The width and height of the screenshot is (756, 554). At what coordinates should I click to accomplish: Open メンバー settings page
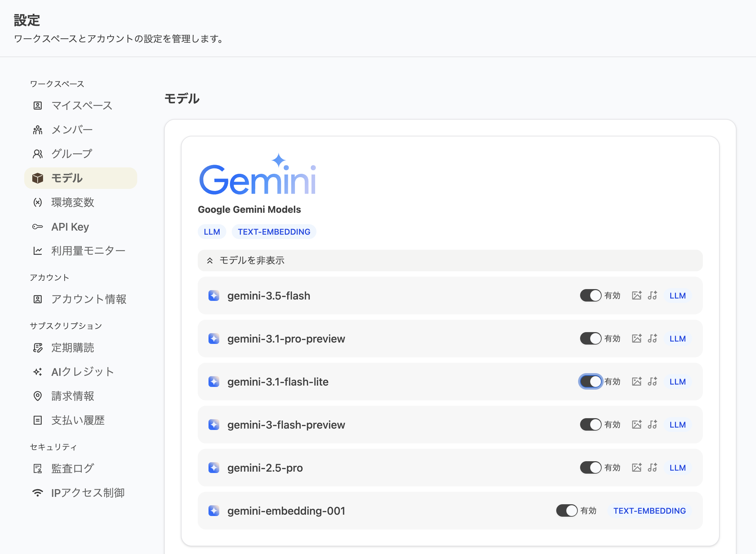point(81,130)
